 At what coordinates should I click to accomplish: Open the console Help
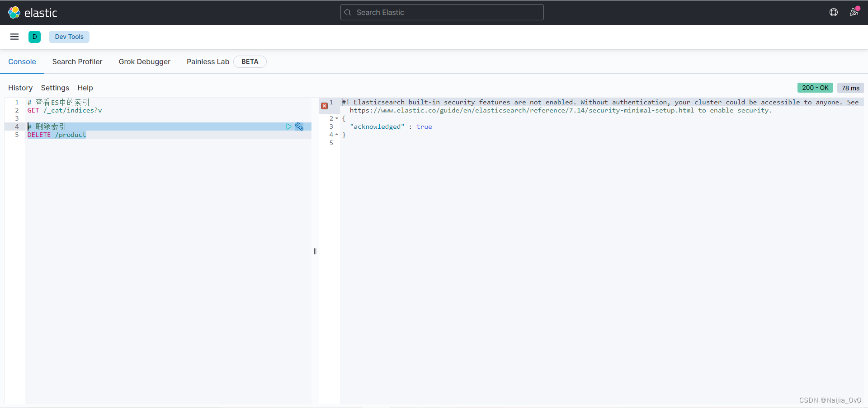85,88
